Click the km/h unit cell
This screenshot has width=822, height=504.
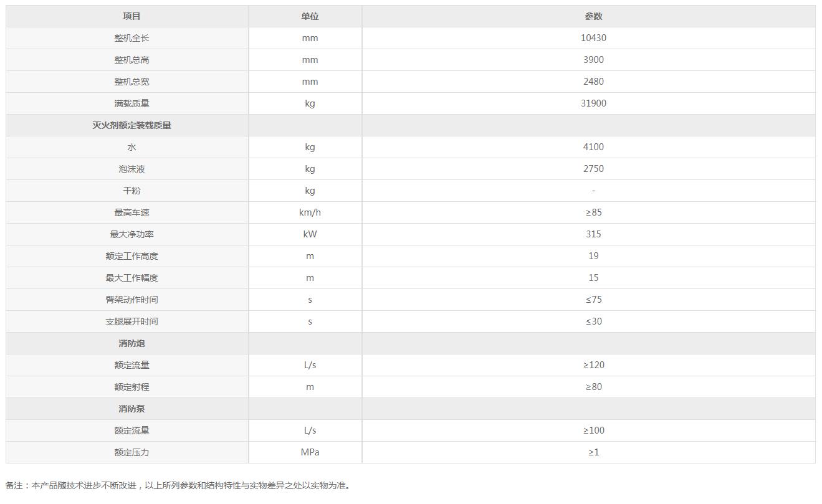coord(310,212)
